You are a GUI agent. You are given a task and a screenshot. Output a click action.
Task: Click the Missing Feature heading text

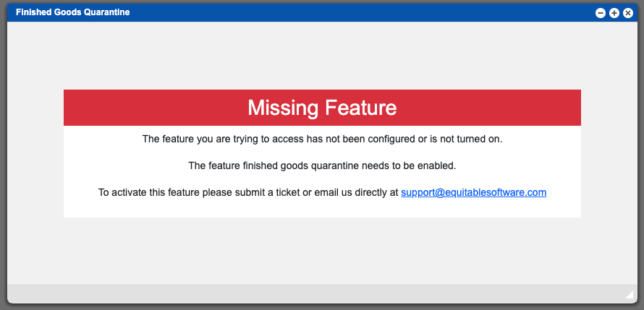[x=322, y=108]
